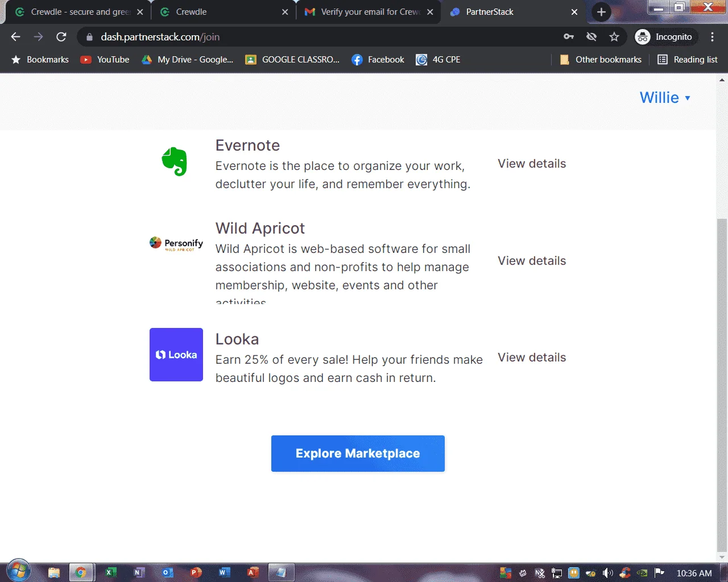Launch Word from the taskbar

point(225,572)
